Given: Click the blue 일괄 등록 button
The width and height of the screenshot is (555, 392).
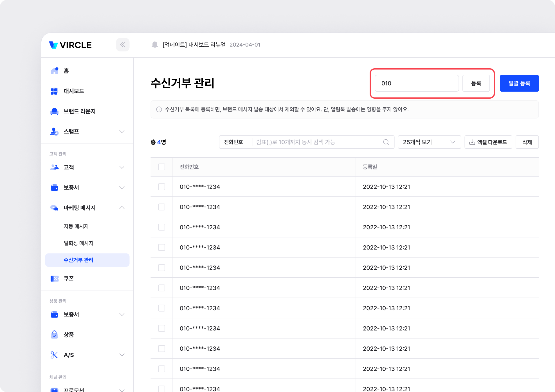Looking at the screenshot, I should (x=519, y=83).
